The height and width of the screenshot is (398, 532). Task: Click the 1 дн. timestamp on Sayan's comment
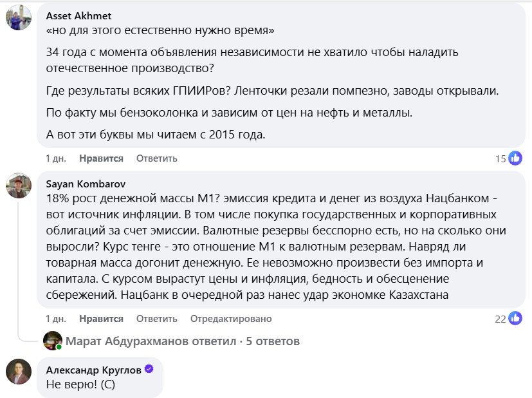pyautogui.click(x=56, y=319)
